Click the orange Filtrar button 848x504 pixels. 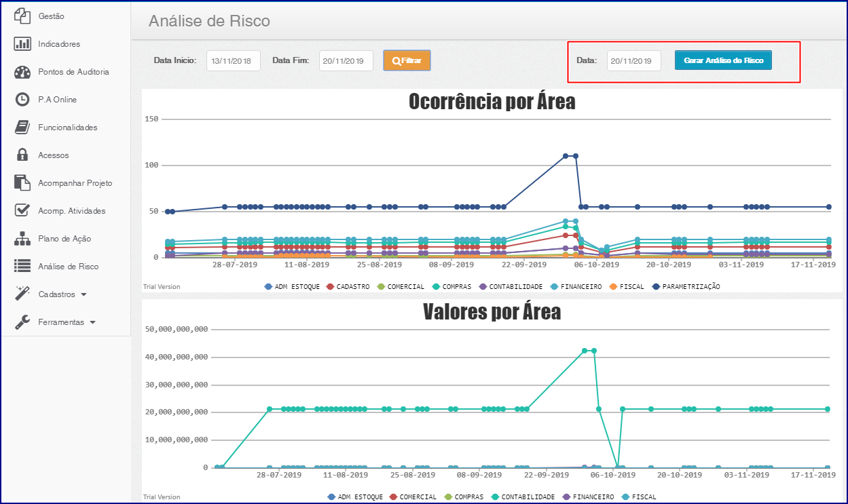pyautogui.click(x=407, y=60)
